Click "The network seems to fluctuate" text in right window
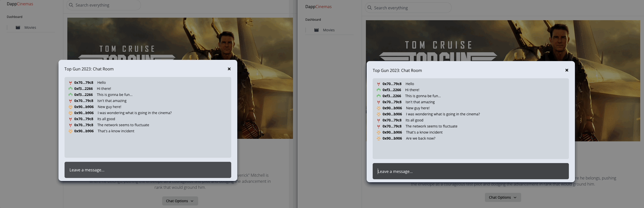This screenshot has width=644, height=208. point(431,126)
